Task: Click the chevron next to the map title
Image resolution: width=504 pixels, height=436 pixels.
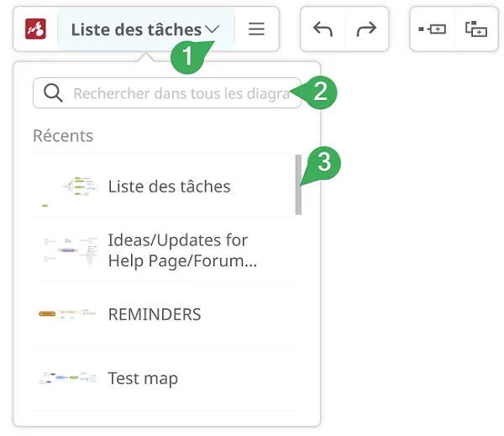Action: click(213, 29)
